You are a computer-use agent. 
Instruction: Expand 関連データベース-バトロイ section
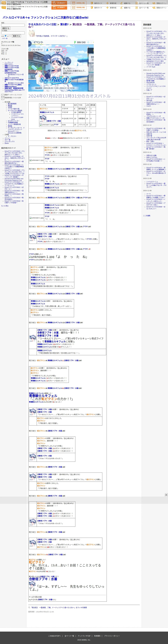point(3,95)
